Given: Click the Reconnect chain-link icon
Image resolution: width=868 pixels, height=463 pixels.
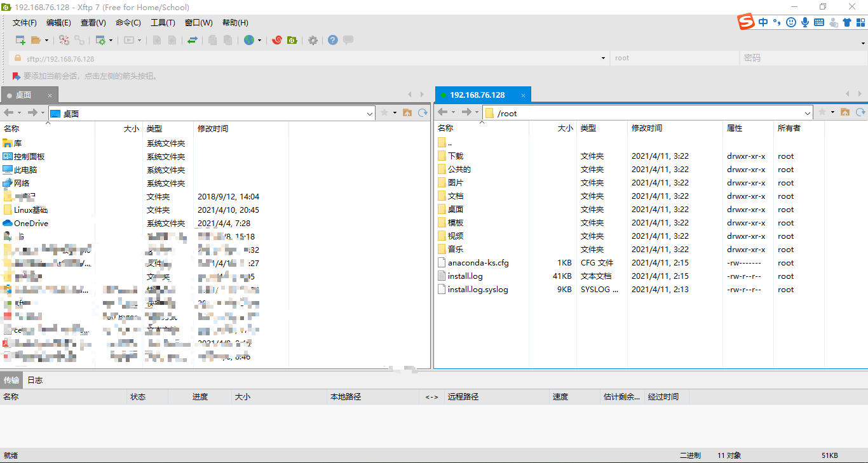Looking at the screenshot, I should [x=79, y=40].
